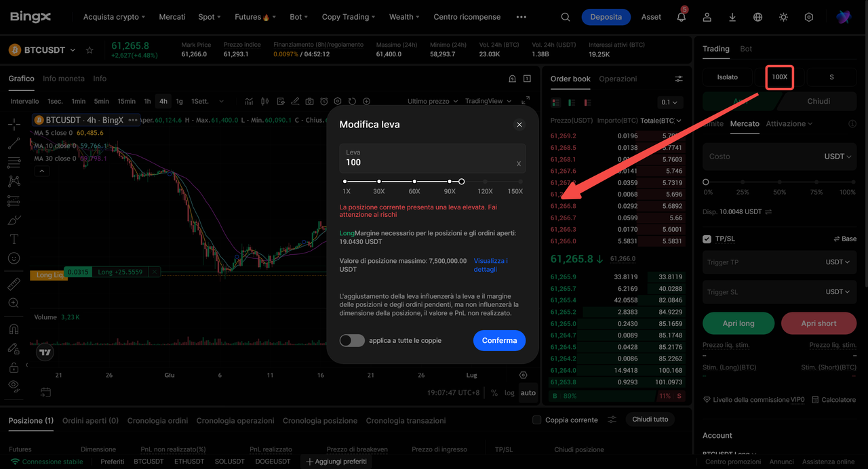Open the user account profile icon
Viewport: 868px width, 469px height.
pyautogui.click(x=707, y=17)
